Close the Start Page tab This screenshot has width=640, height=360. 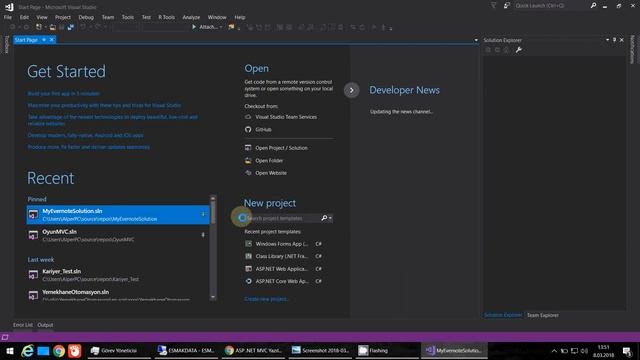point(52,40)
